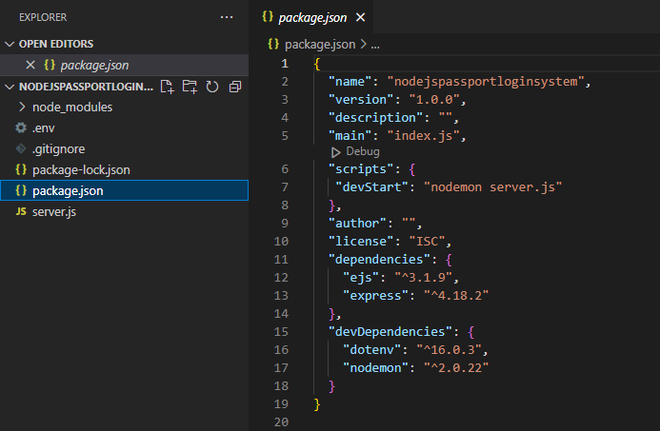Click the JS icon beside server.js

pos(21,211)
